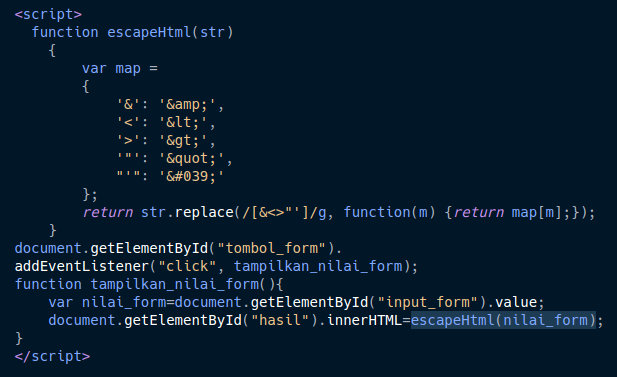Click the '&gt;' string value
The height and width of the screenshot is (377, 617).
pyautogui.click(x=183, y=140)
